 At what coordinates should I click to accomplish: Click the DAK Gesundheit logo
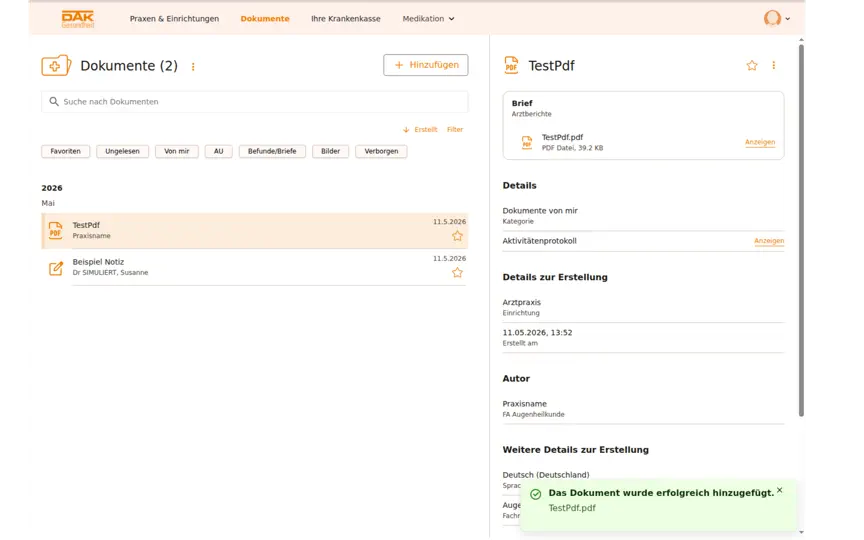click(78, 19)
